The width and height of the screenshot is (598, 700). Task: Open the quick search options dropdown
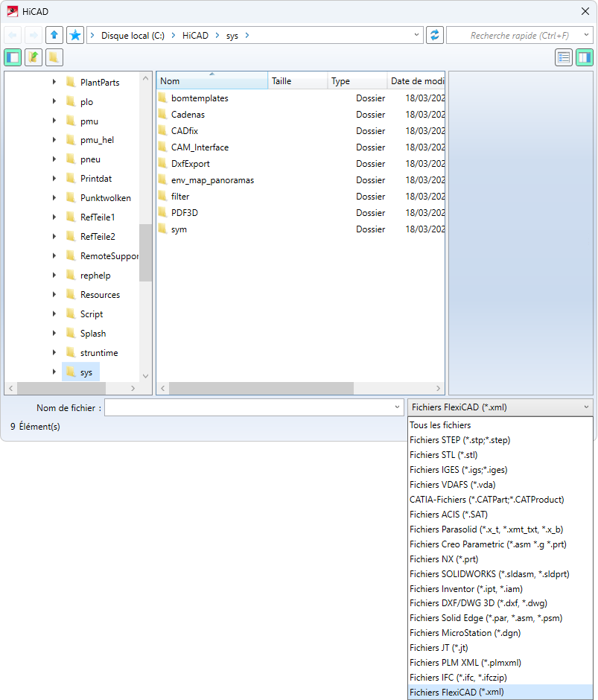pos(586,35)
